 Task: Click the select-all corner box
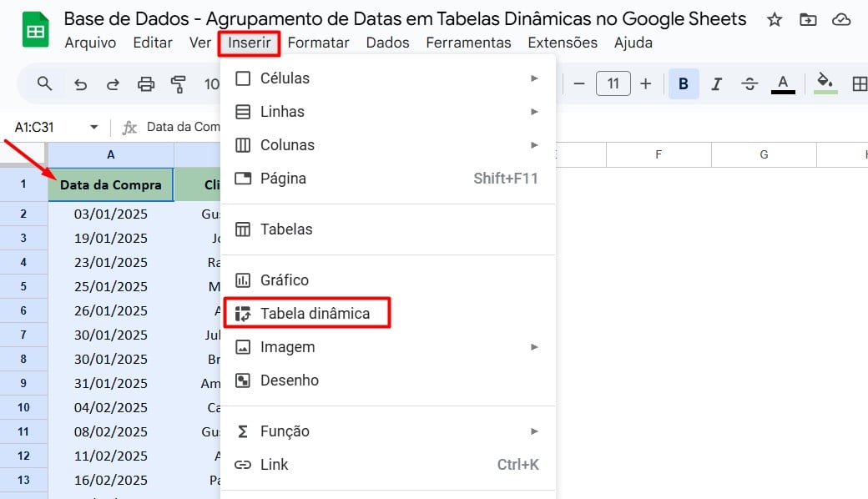point(23,154)
